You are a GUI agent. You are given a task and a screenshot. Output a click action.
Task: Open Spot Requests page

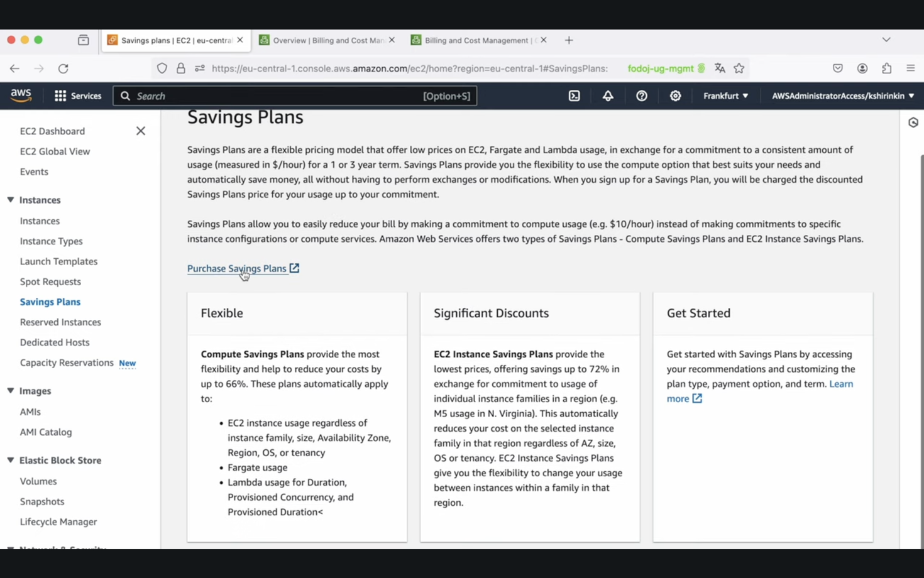click(x=50, y=281)
